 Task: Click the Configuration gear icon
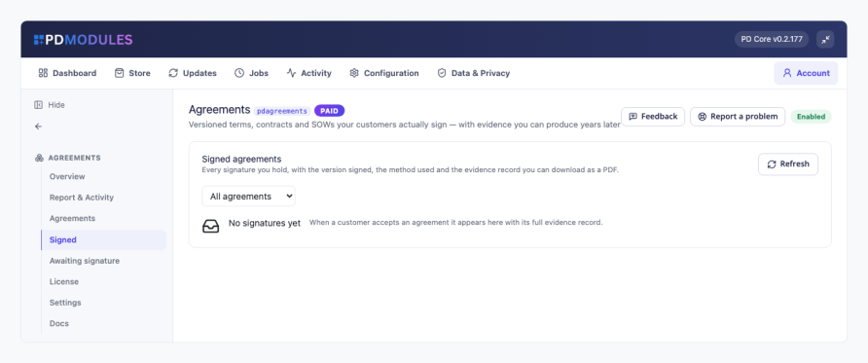coord(354,73)
